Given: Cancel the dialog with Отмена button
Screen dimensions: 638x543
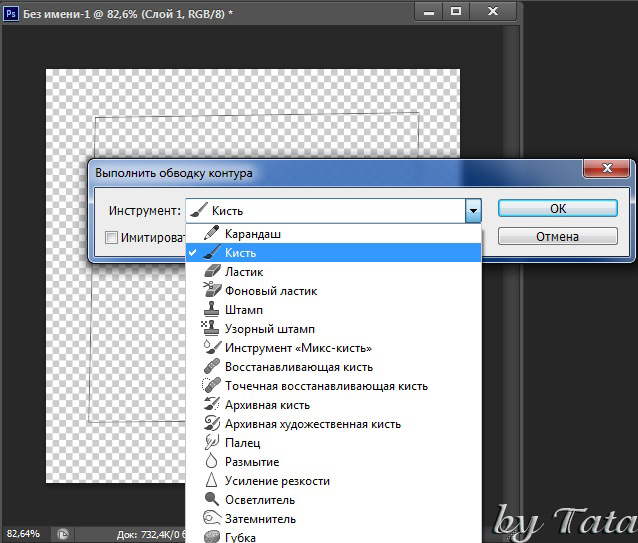Looking at the screenshot, I should [557, 236].
